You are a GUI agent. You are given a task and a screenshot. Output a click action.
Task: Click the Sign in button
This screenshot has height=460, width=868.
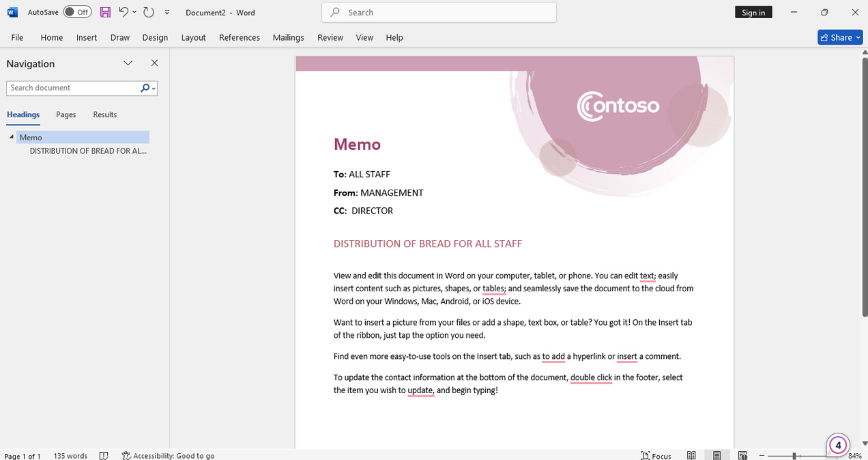point(753,12)
